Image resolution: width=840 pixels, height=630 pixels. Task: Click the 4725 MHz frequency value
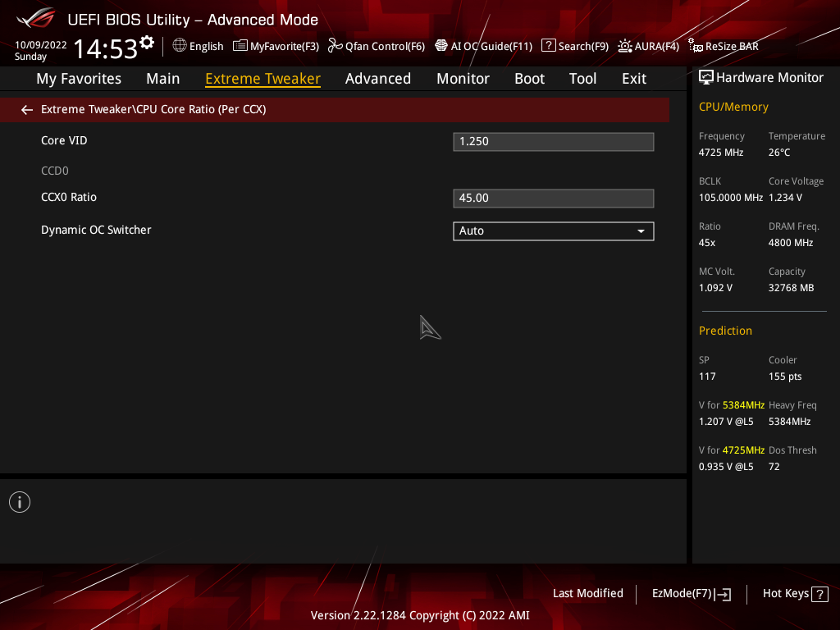coord(720,153)
